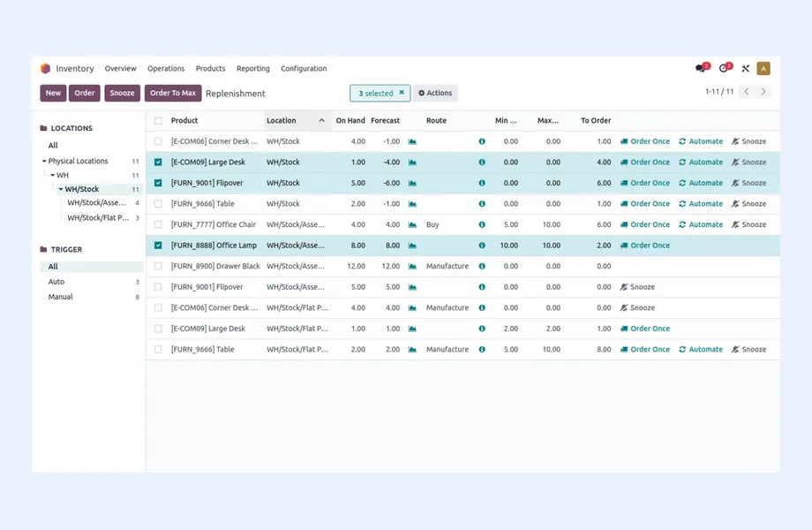Open the Products menu
The image size is (812, 530).
point(210,68)
